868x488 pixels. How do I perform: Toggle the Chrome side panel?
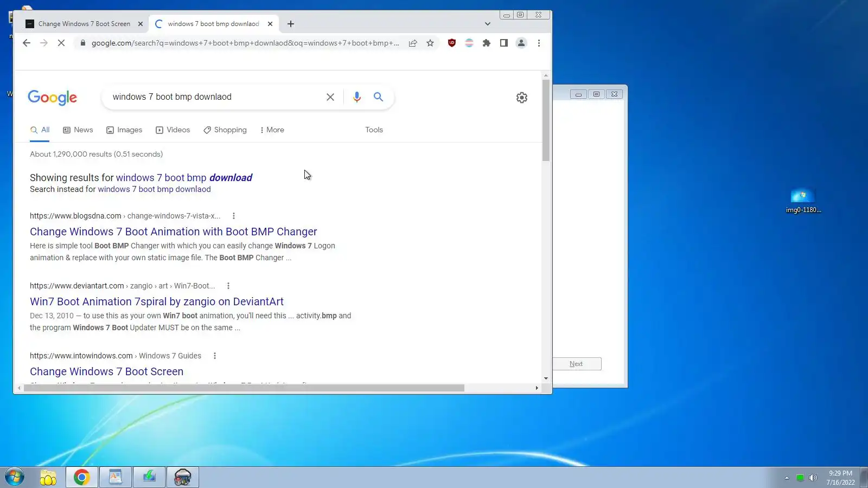click(504, 43)
